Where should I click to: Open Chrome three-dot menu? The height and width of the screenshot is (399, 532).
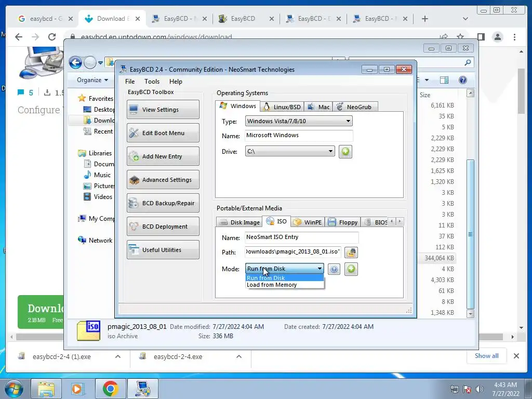tap(514, 37)
